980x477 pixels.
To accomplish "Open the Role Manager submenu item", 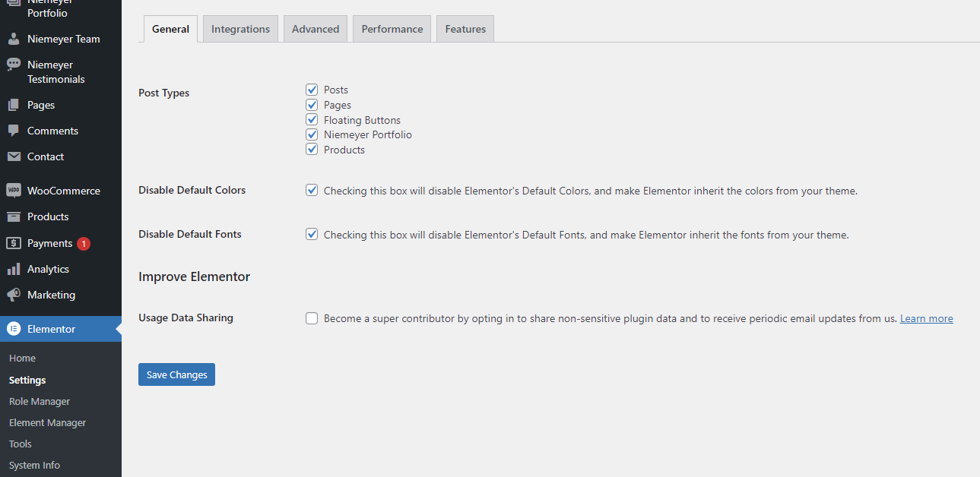I will tap(40, 401).
